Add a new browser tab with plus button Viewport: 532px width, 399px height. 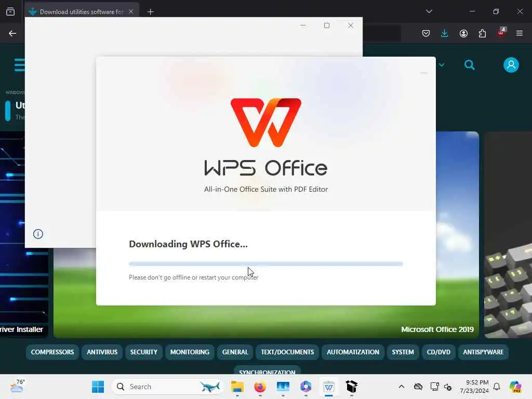tap(151, 12)
